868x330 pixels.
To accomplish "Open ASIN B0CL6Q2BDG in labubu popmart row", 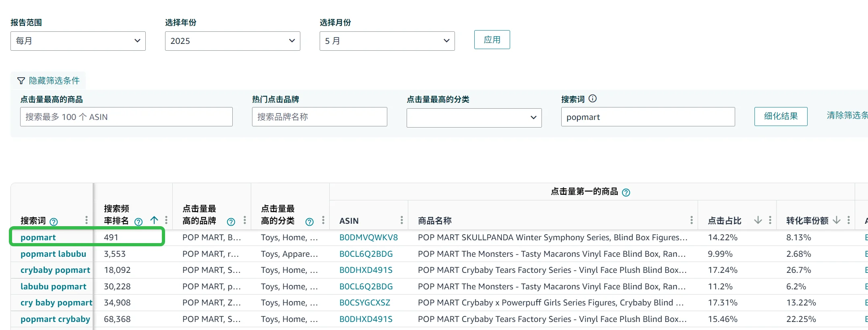I will pyautogui.click(x=366, y=287).
